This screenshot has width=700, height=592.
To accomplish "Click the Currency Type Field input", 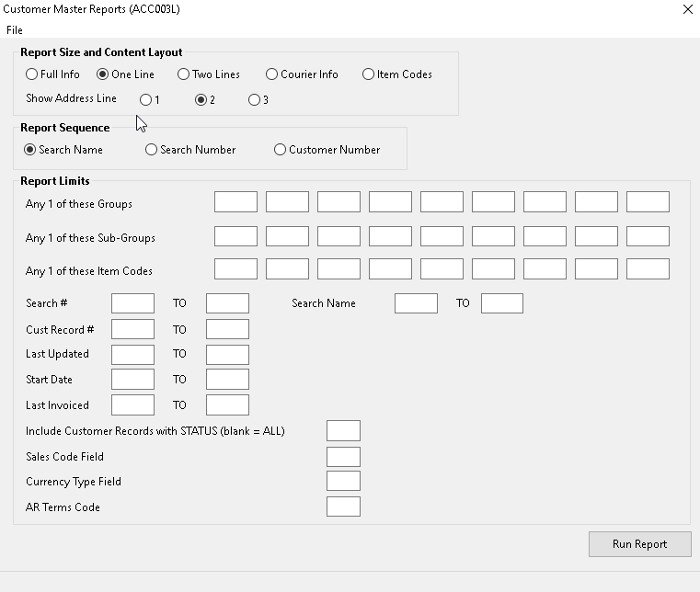I will click(343, 482).
